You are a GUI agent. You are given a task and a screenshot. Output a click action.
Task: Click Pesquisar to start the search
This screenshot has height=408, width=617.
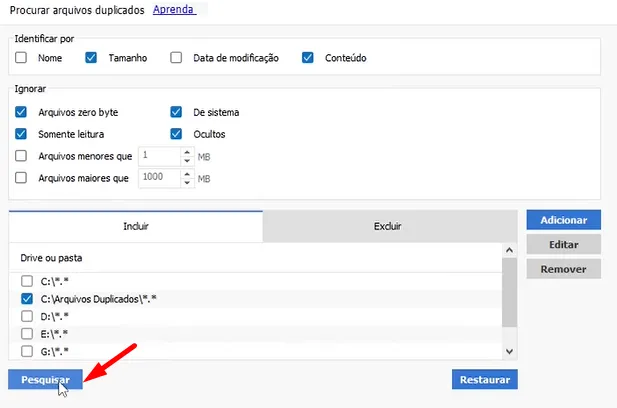(46, 380)
